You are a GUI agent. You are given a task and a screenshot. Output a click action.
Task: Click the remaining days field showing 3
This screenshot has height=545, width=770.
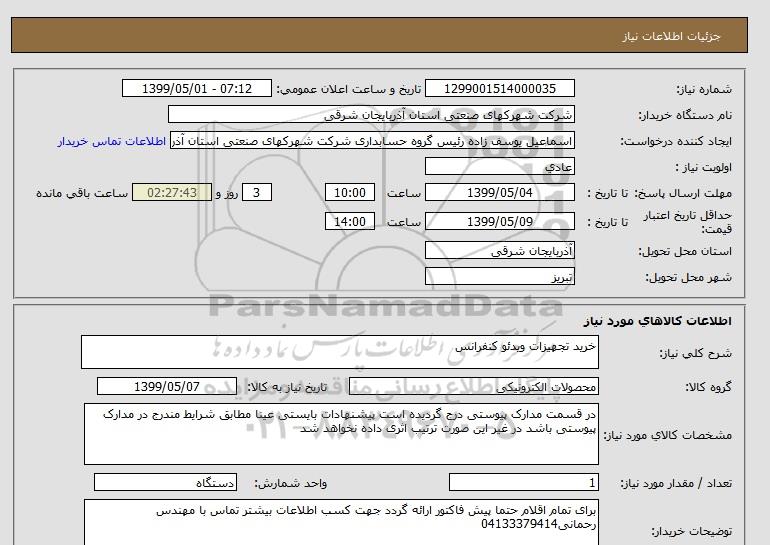point(257,192)
